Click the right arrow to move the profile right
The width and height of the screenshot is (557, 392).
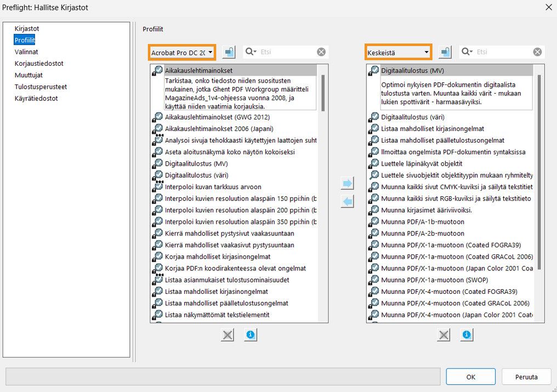coord(347,183)
